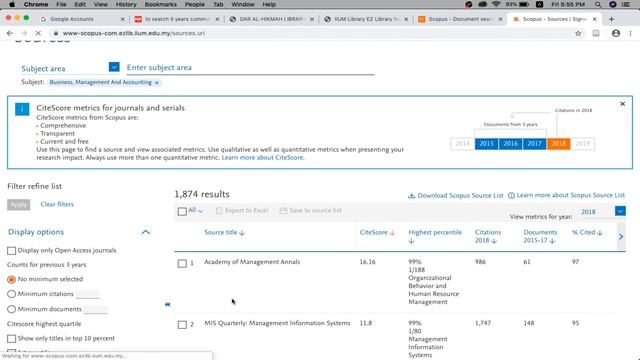The image size is (640, 360).
Task: Open Learn more about CiteScore link
Action: click(x=262, y=158)
